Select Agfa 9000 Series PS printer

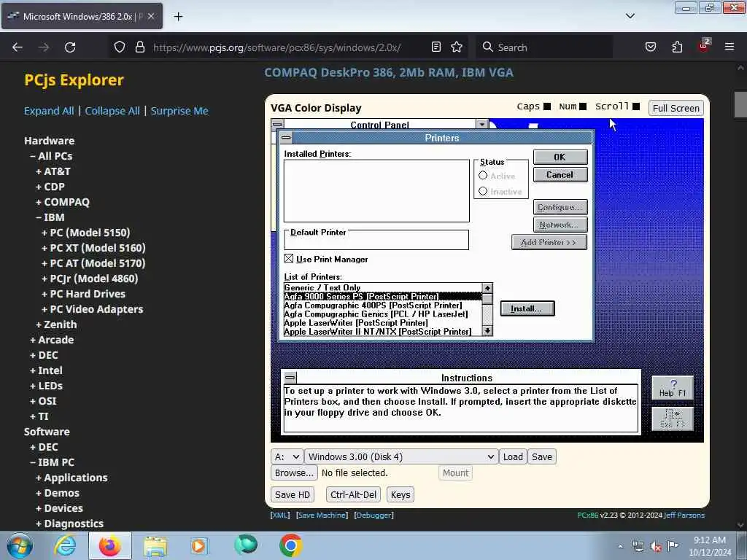(383, 296)
